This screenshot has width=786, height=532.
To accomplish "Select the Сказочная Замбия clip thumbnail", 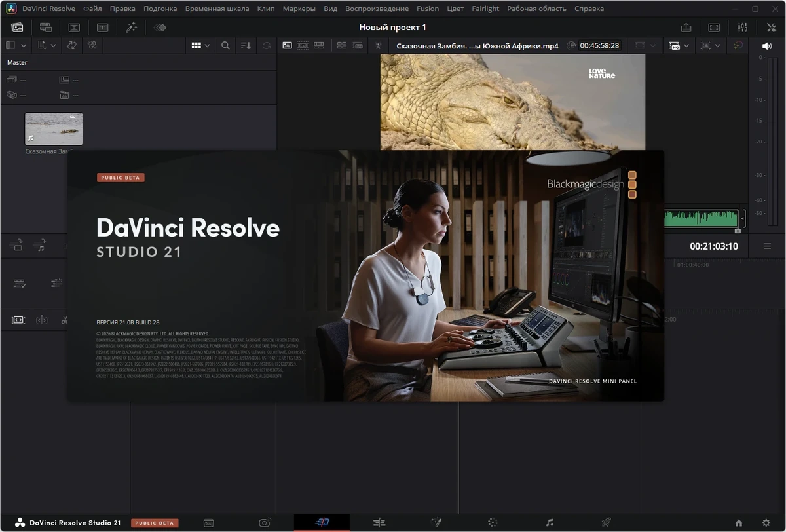I will [x=54, y=128].
